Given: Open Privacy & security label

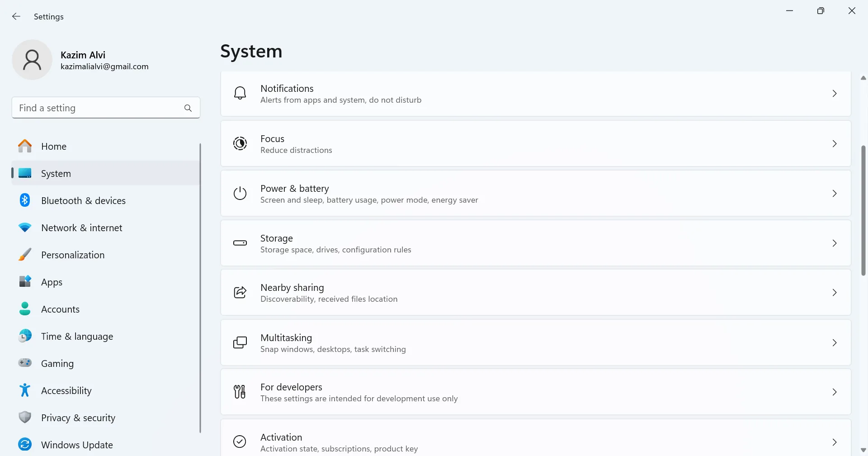Looking at the screenshot, I should pyautogui.click(x=78, y=418).
